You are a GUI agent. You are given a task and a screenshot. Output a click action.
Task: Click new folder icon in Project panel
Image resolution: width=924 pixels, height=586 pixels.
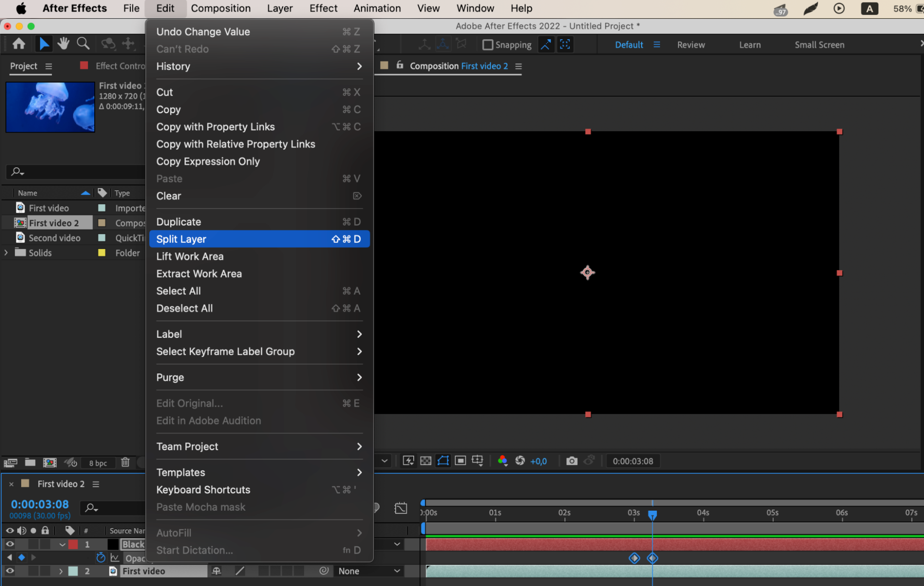pyautogui.click(x=30, y=463)
